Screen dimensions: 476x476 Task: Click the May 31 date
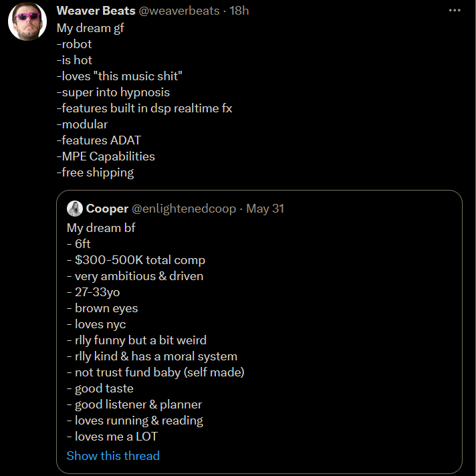[x=265, y=209]
